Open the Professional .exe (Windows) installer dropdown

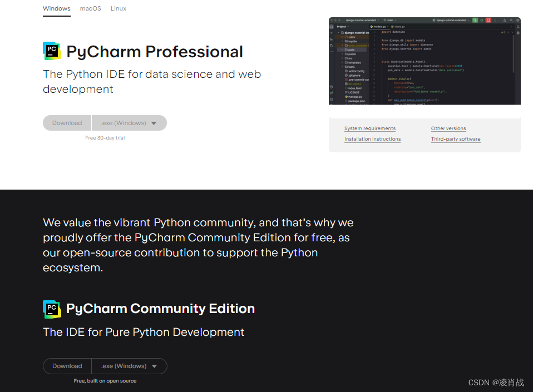point(129,123)
